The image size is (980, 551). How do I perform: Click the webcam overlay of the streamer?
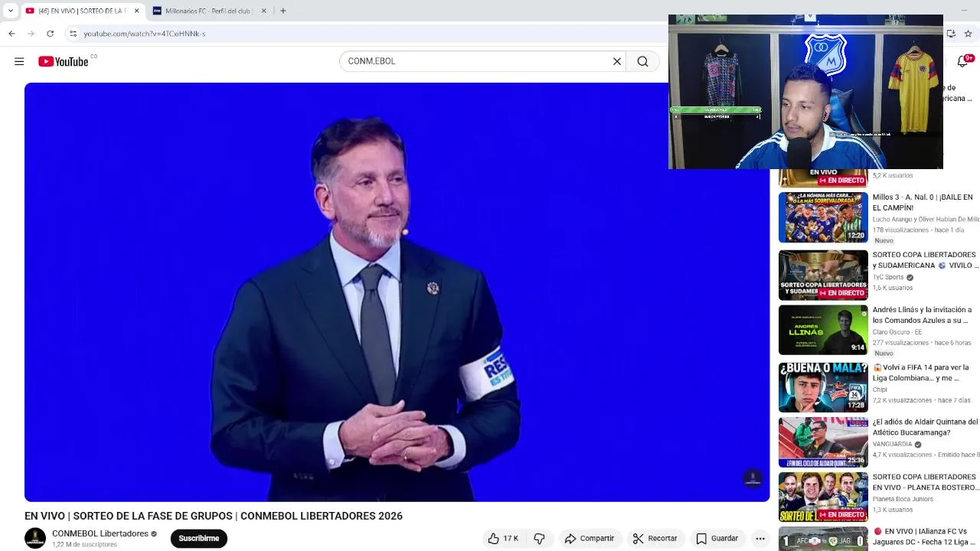coord(805,92)
